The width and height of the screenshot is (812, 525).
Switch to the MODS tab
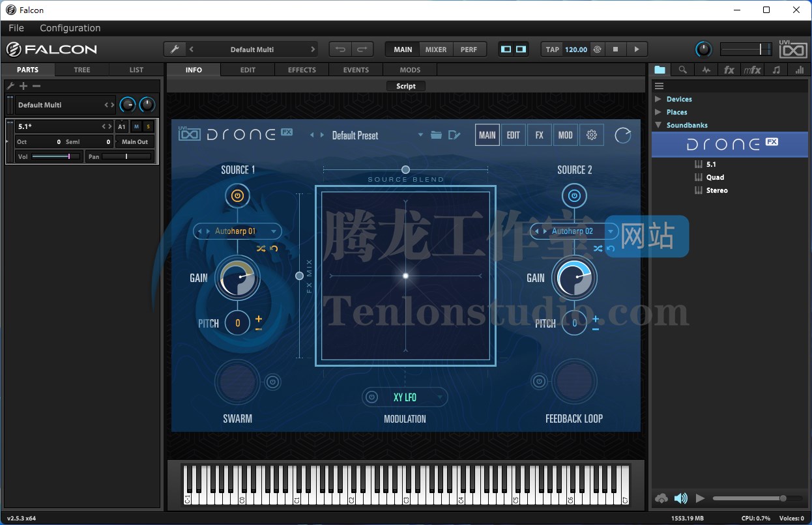(x=410, y=70)
